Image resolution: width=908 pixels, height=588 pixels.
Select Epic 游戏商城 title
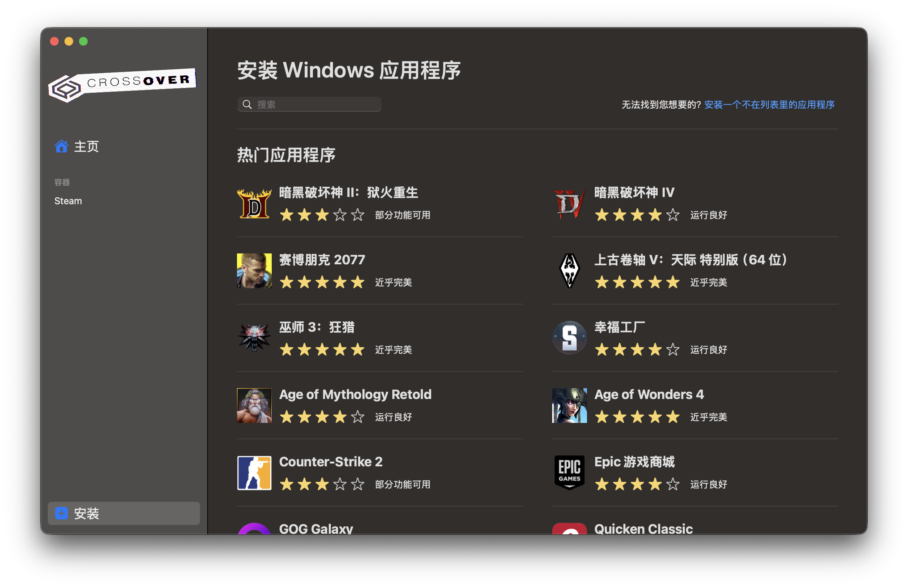pyautogui.click(x=634, y=462)
